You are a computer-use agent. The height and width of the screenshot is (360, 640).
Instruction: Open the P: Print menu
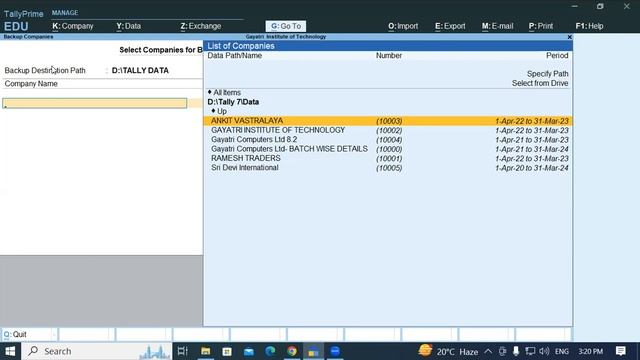540,26
